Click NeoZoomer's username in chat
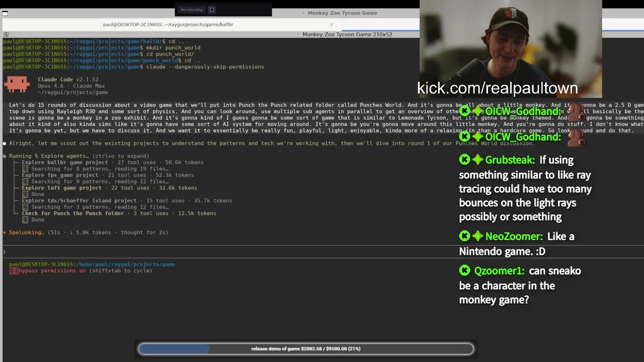The image size is (644, 362). pos(514,236)
